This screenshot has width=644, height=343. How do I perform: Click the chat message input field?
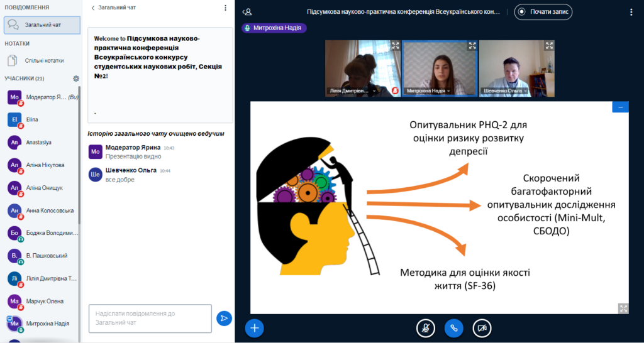(x=150, y=318)
